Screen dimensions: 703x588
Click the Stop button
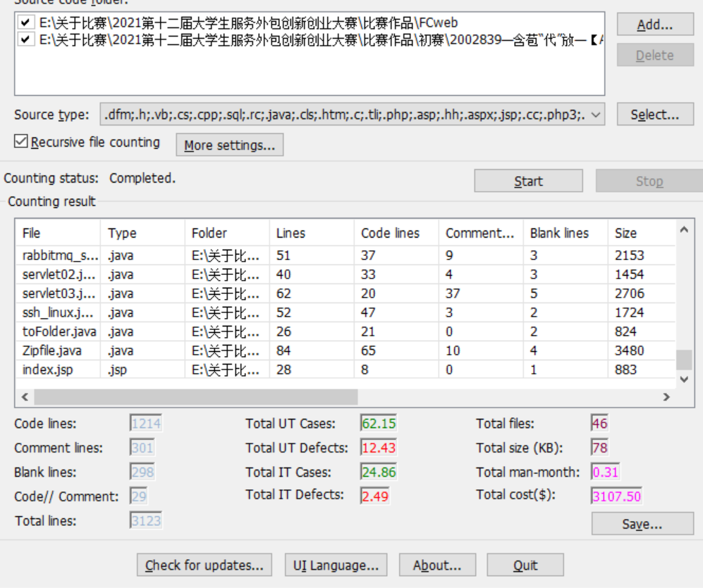point(649,180)
